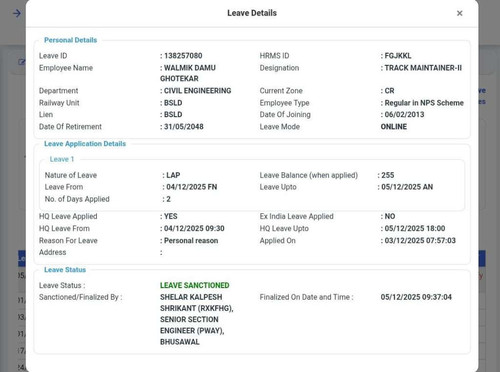Click designation TRACK MAINTAINER-II
This screenshot has width=500, height=372.
[423, 68]
